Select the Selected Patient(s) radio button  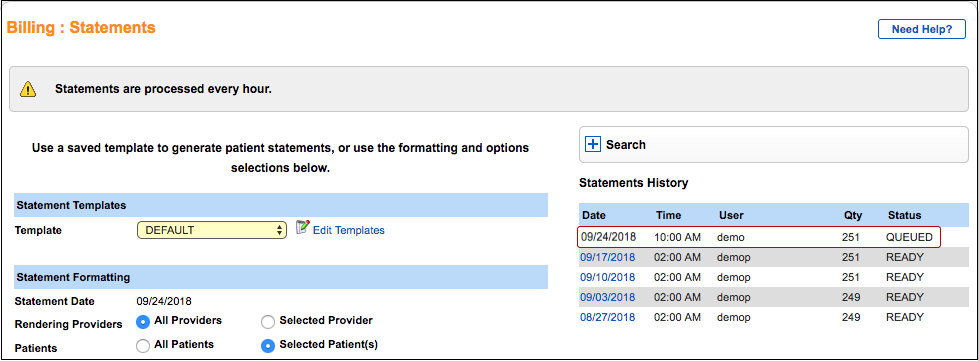[x=268, y=345]
